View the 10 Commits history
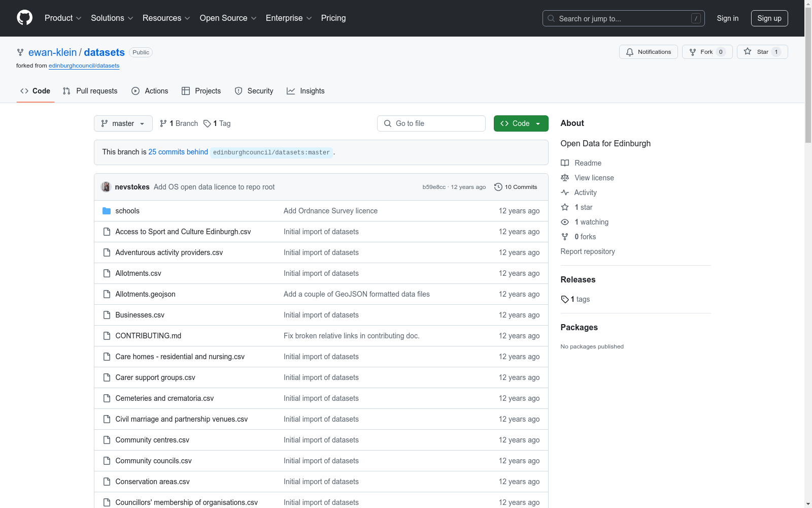The height and width of the screenshot is (508, 812). pyautogui.click(x=516, y=187)
